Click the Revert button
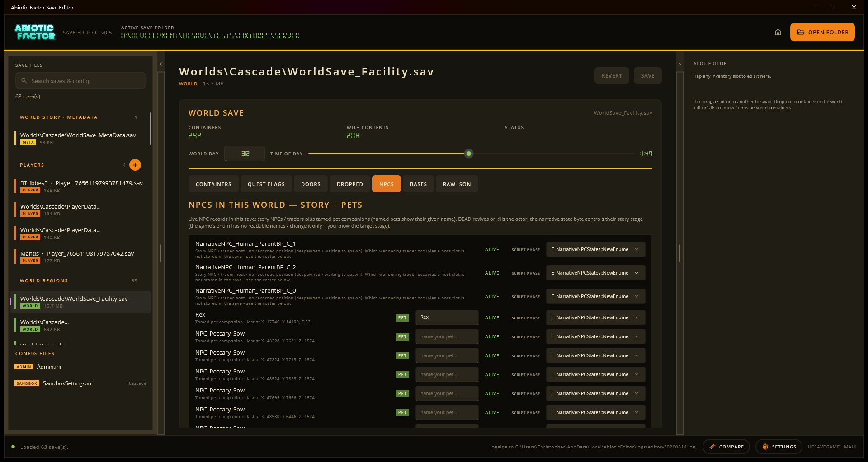Viewport: 868px width, 462px height. pyautogui.click(x=612, y=75)
